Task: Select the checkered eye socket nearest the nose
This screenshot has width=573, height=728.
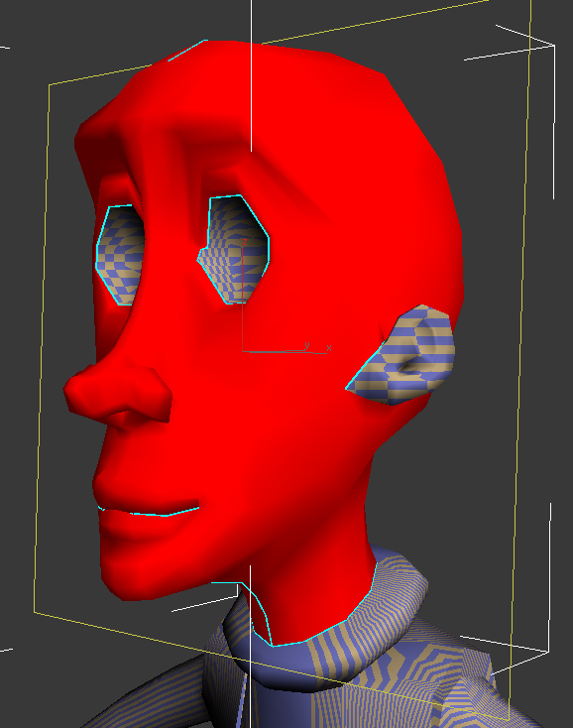Action: (120, 255)
